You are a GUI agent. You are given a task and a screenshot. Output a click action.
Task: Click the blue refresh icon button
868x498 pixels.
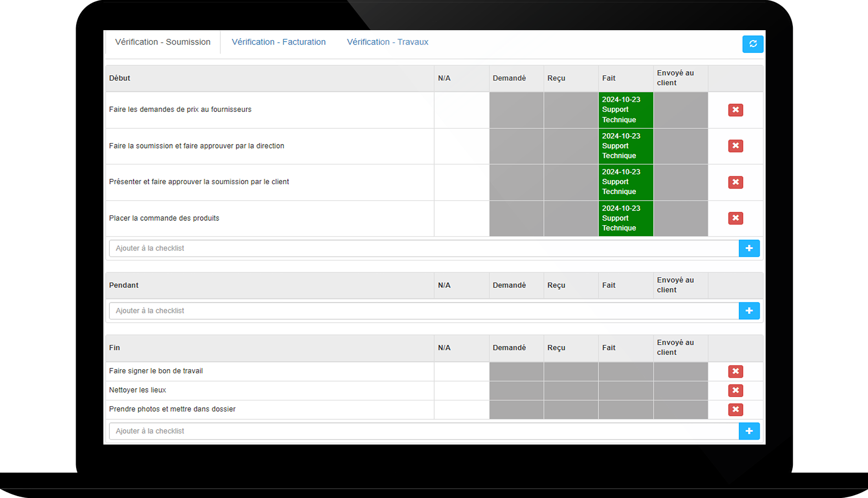(752, 44)
